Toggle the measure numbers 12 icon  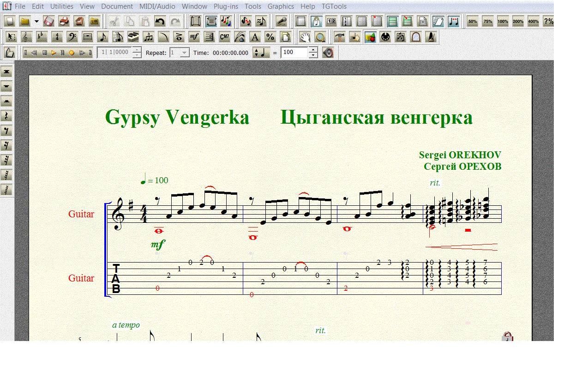[331, 21]
